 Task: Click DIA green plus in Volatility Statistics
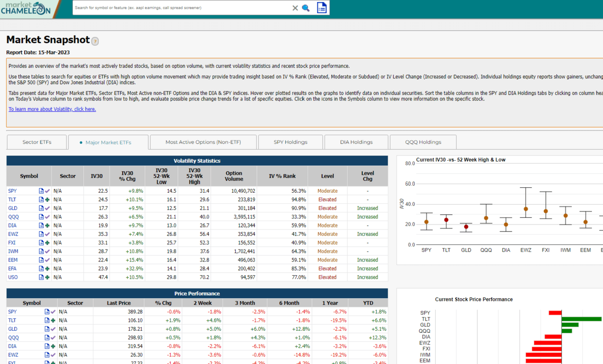tap(47, 225)
